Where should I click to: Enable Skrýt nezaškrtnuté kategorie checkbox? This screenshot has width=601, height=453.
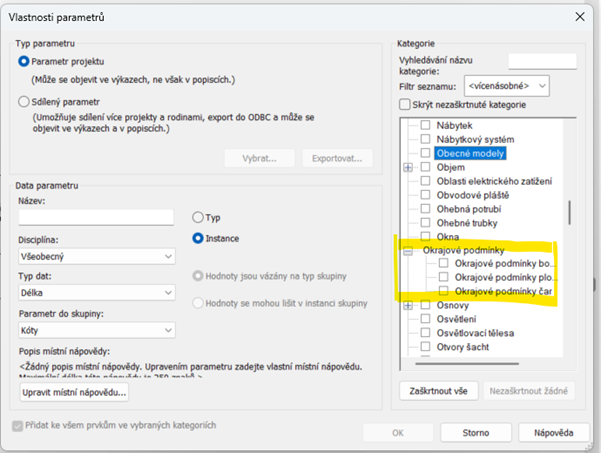[x=405, y=105]
